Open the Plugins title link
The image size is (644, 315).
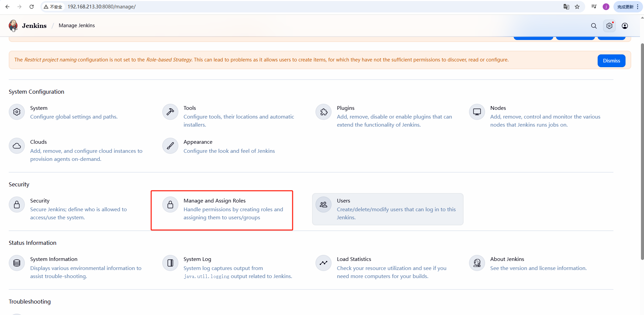[346, 108]
